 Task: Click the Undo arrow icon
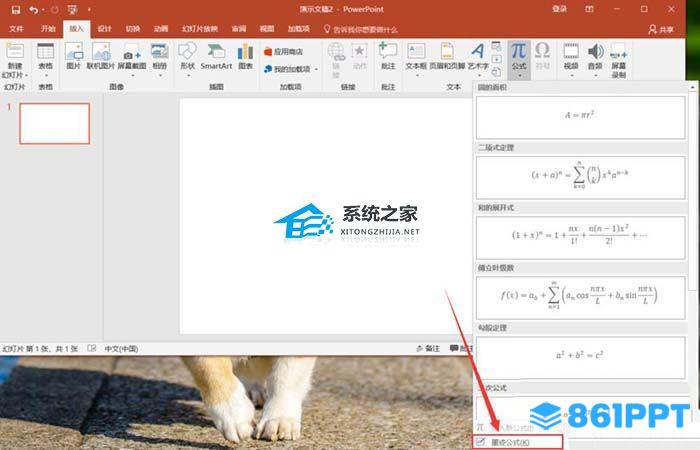coord(33,9)
